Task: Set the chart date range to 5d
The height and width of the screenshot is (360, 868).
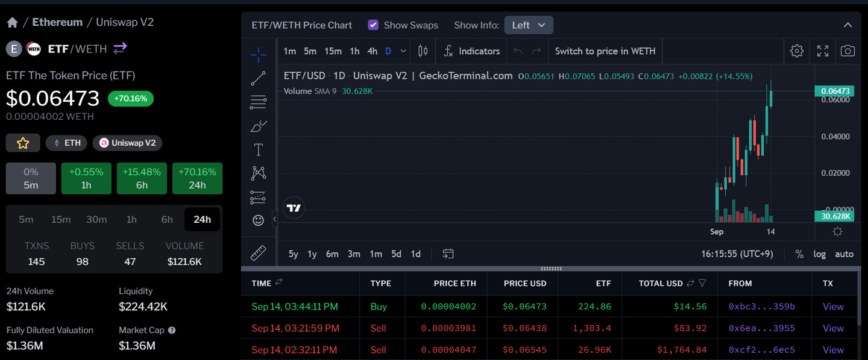Action: tap(396, 254)
